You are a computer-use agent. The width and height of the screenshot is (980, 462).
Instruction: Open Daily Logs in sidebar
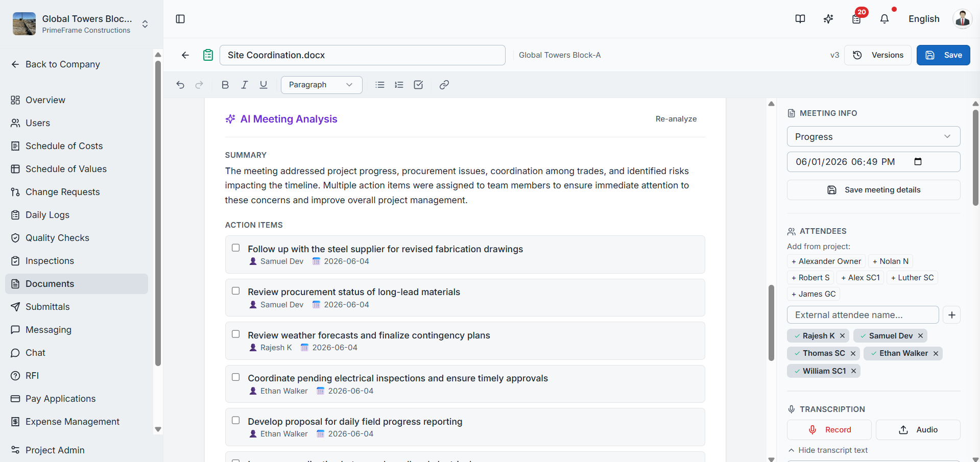77,215
